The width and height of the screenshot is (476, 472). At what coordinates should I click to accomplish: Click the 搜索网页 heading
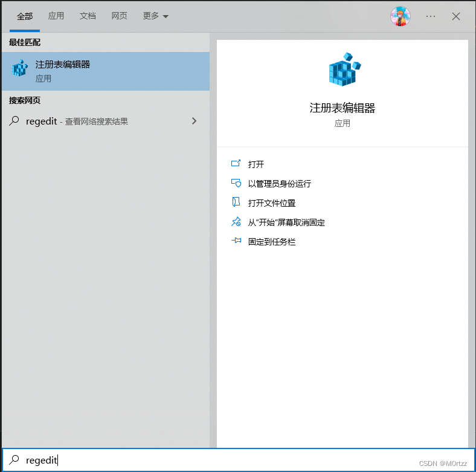25,100
